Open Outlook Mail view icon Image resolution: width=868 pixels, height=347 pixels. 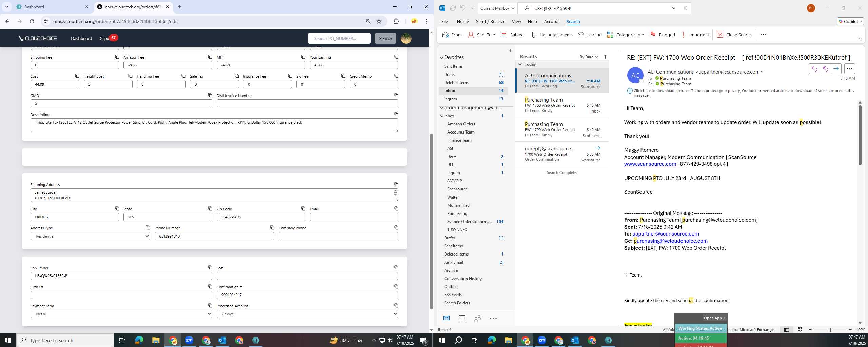pyautogui.click(x=447, y=318)
